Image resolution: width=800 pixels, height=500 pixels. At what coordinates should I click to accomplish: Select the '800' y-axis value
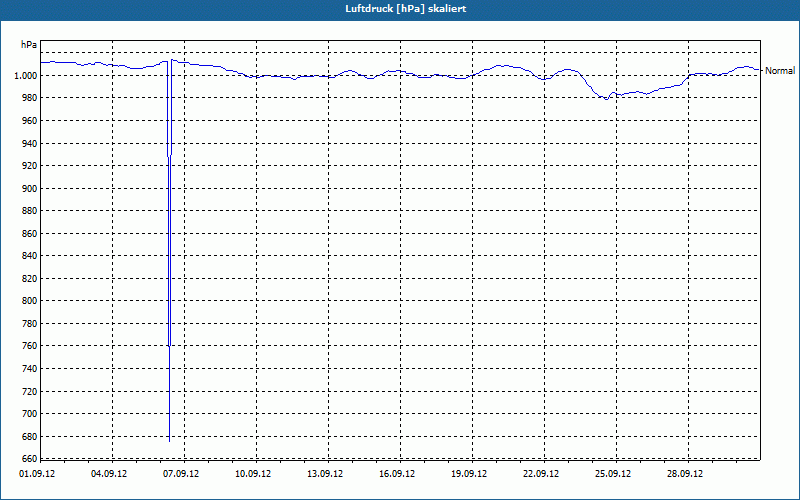click(30, 301)
